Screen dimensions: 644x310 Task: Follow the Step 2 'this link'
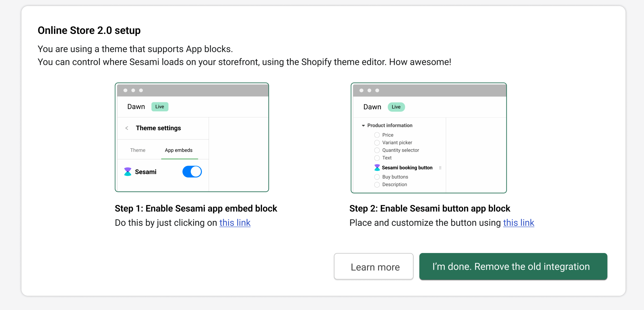click(x=519, y=223)
